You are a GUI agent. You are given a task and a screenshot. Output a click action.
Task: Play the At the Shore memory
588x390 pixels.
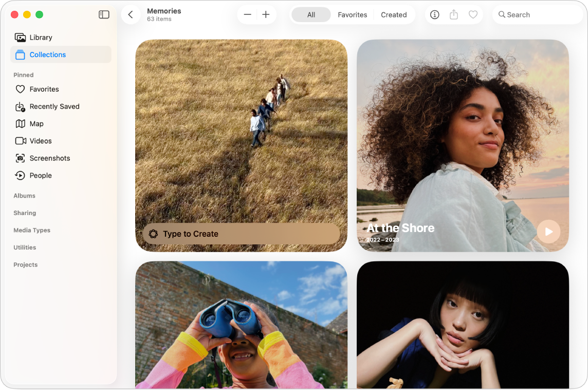click(548, 232)
